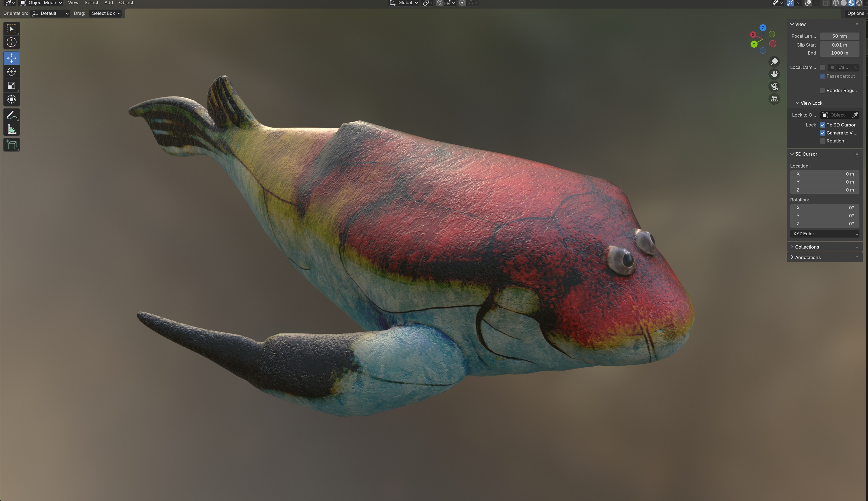Expand the Collections panel
The width and height of the screenshot is (868, 501).
click(807, 247)
